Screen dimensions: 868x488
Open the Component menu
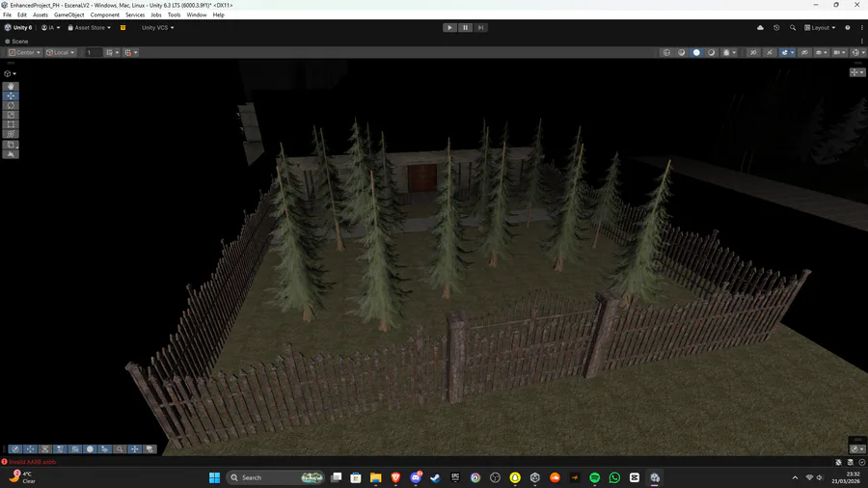[104, 14]
